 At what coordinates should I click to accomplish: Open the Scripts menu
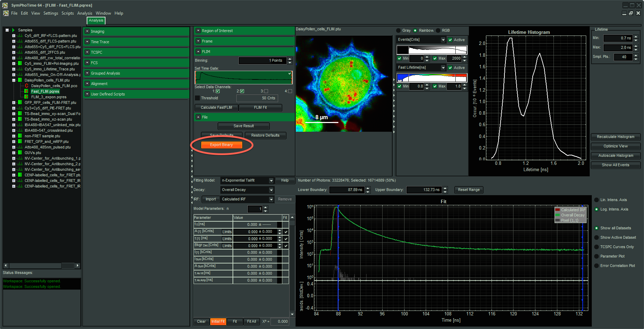point(68,13)
